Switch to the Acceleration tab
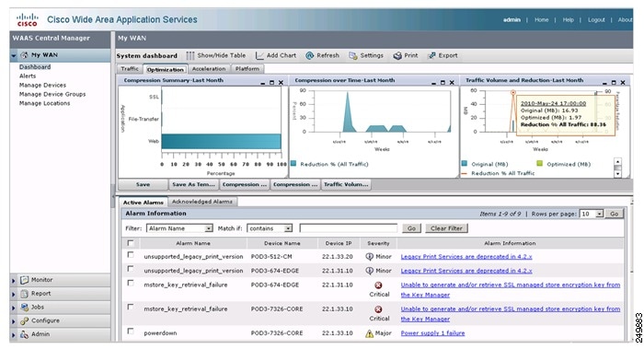Screen dimensions: 644x349 pos(209,69)
